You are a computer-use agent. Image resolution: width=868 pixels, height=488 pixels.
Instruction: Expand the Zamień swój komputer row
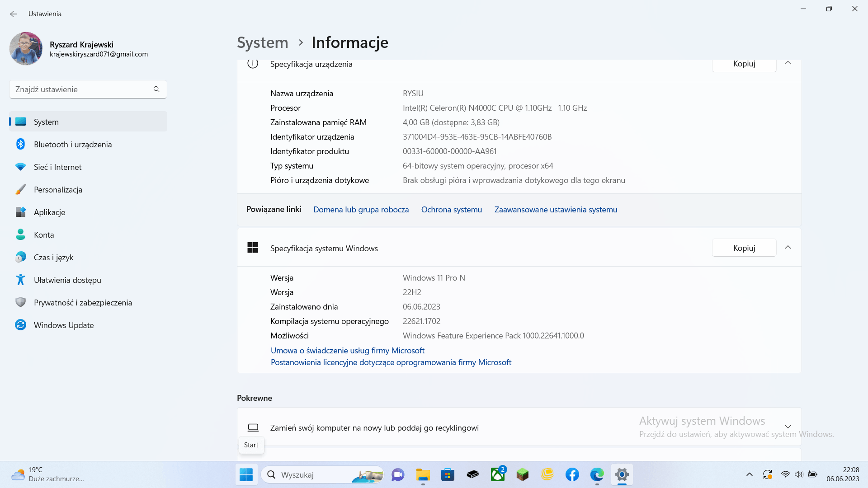(519, 427)
